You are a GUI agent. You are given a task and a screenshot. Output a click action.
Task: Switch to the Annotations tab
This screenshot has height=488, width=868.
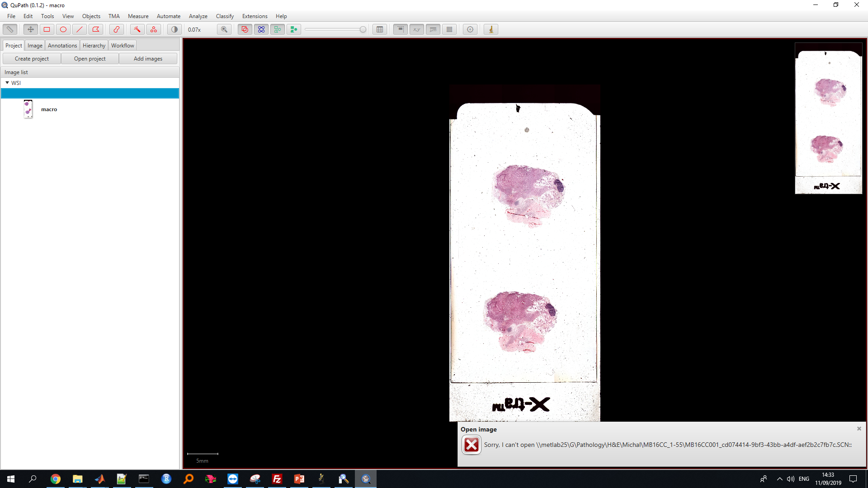(x=62, y=46)
